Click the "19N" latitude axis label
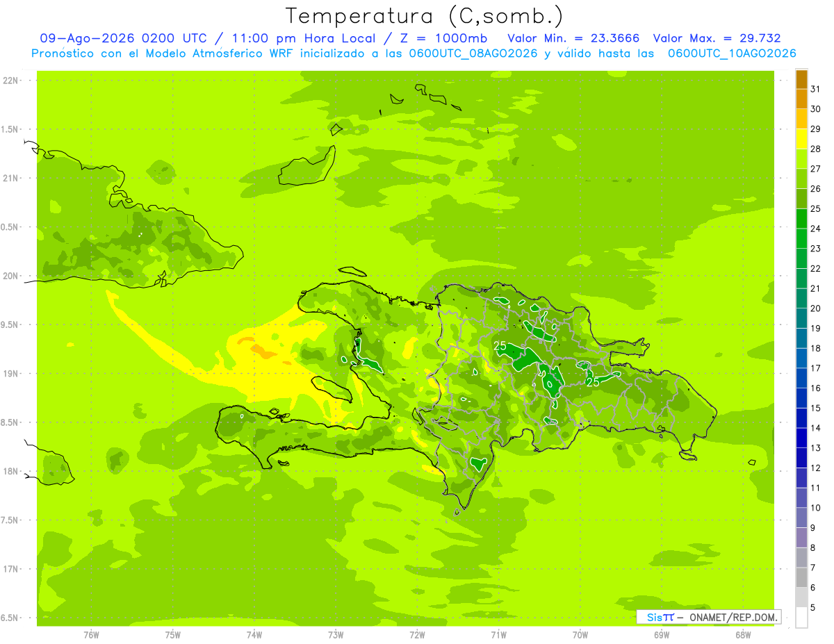The height and width of the screenshot is (644, 834). click(x=12, y=374)
